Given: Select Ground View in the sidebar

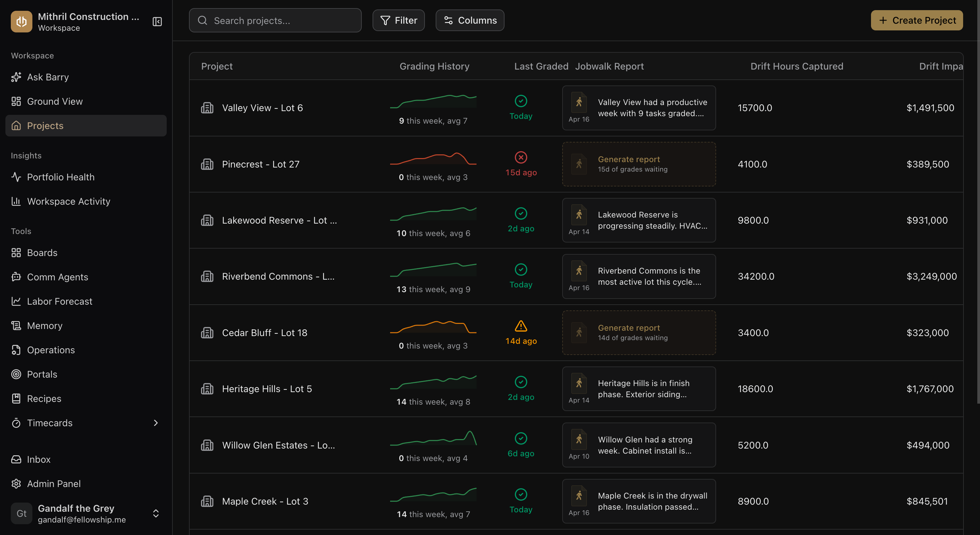Looking at the screenshot, I should 54,101.
